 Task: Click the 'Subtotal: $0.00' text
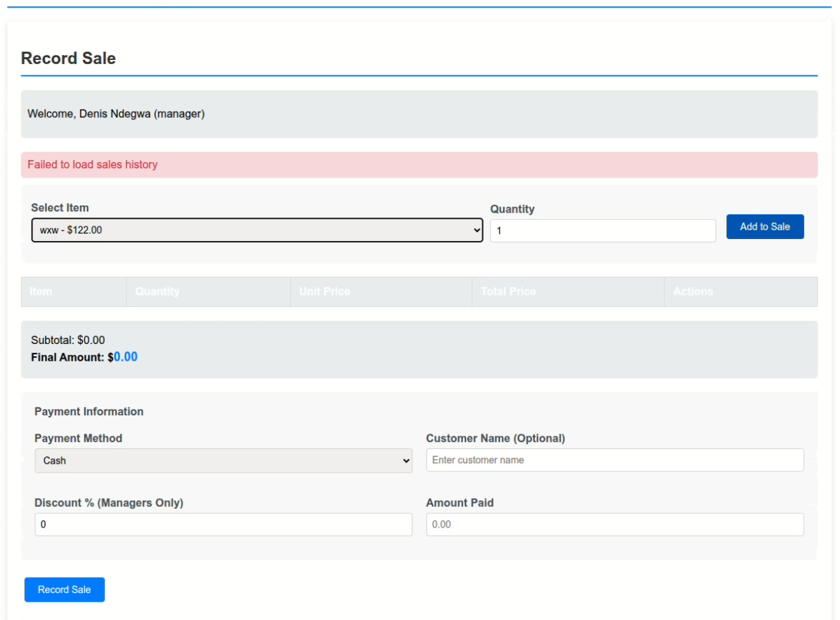pyautogui.click(x=68, y=340)
